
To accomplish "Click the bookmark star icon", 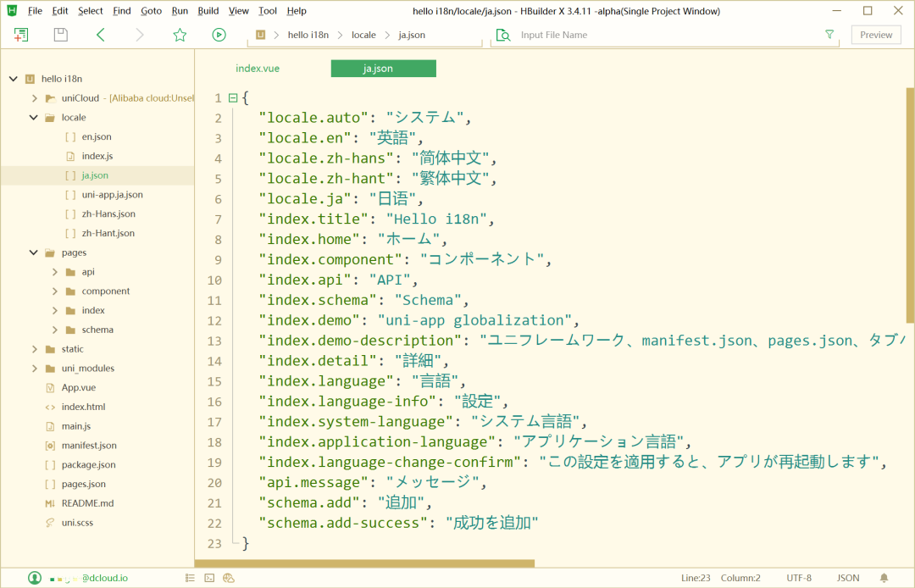I will click(x=180, y=35).
